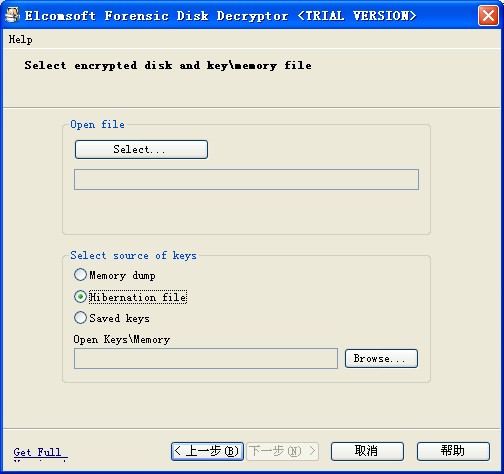Image resolution: width=504 pixels, height=474 pixels.
Task: Click the 'Select source of keys' group label
Action: (133, 256)
